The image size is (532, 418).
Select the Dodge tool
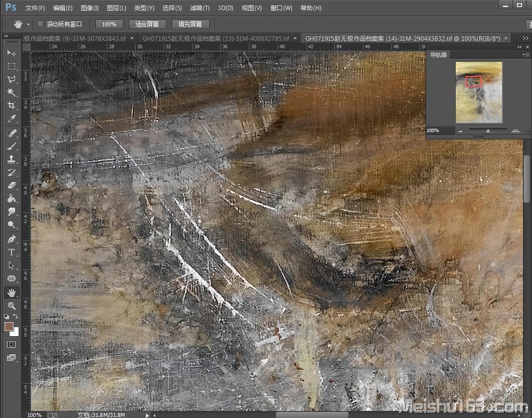[12, 225]
